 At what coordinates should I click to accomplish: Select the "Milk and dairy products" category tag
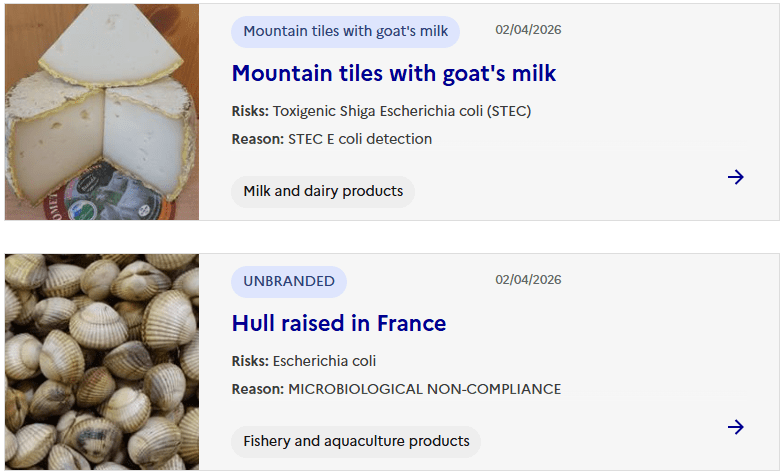[x=323, y=191]
